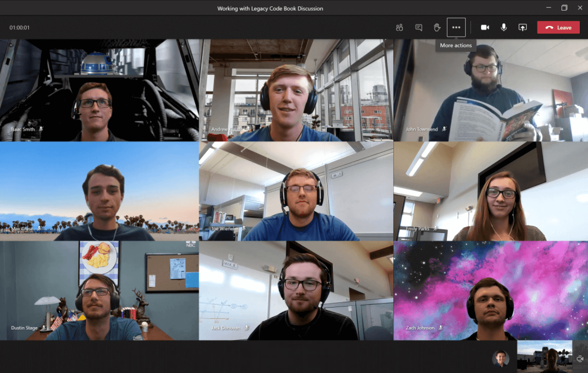Minimize the meeting window
This screenshot has height=373, width=588.
(548, 8)
